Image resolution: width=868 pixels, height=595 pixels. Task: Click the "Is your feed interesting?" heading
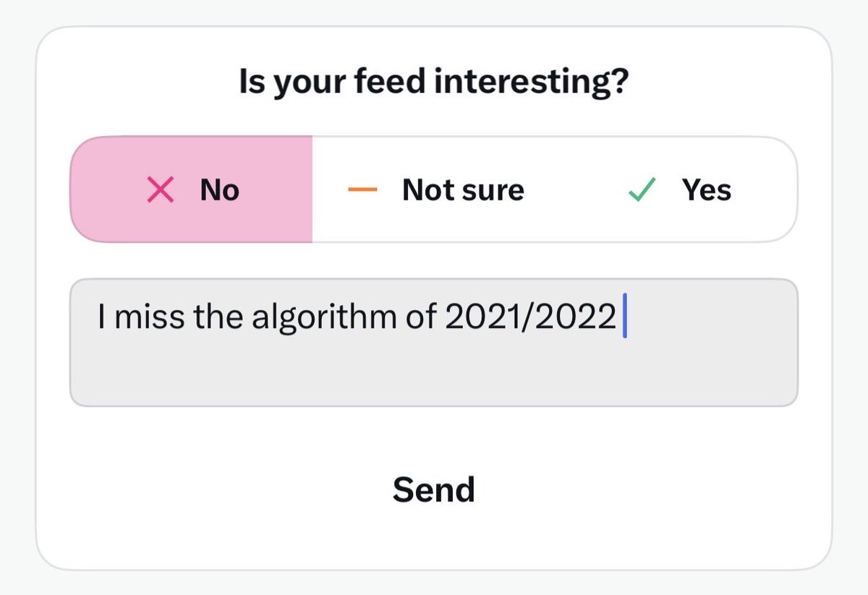click(x=434, y=82)
